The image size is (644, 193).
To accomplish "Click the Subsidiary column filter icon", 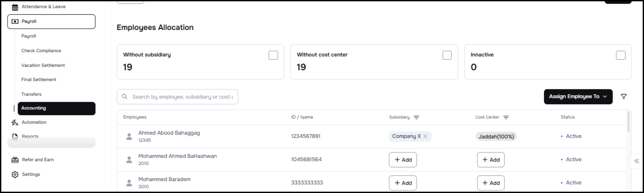I will [x=416, y=117].
